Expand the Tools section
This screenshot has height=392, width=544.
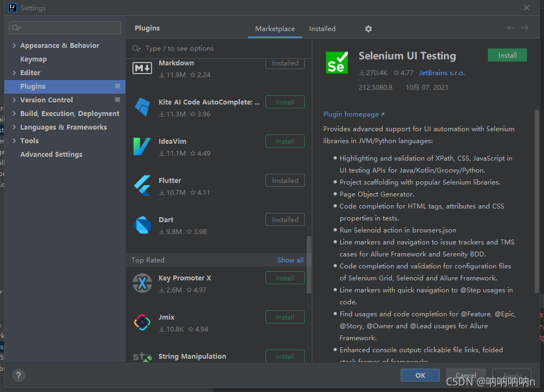(14, 140)
